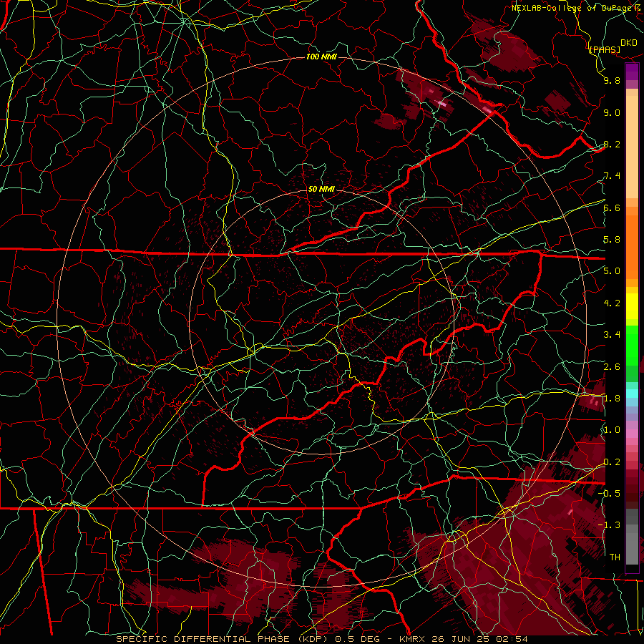Pick the orange band of the color bar
644x644 pixels.
pos(632,246)
